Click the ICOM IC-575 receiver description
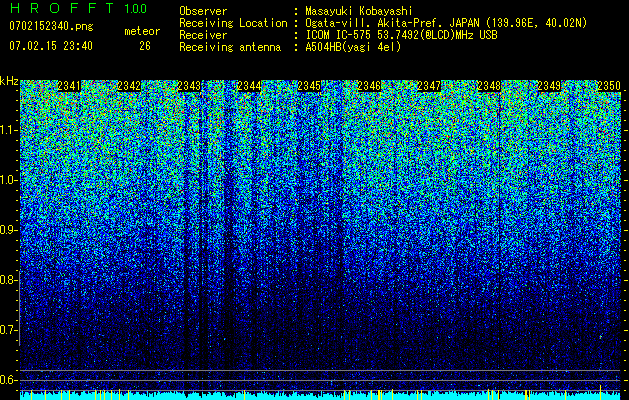The image size is (629, 400). [x=402, y=35]
